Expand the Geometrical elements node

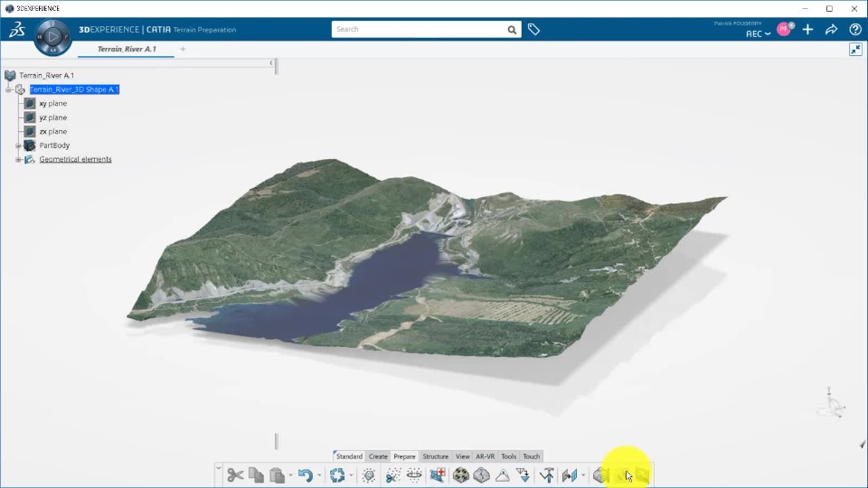[x=18, y=159]
